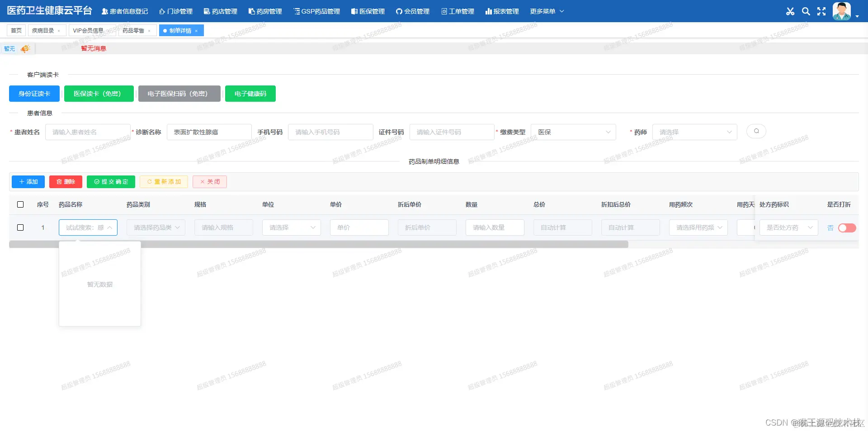Screen dimensions: 868x431
Task: Focus the 证件号码 input field
Action: click(x=452, y=132)
